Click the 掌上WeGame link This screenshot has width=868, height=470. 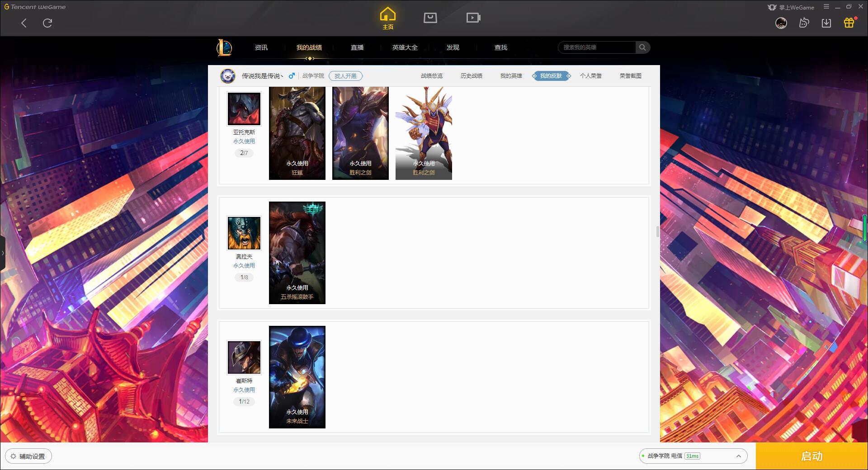pyautogui.click(x=791, y=7)
